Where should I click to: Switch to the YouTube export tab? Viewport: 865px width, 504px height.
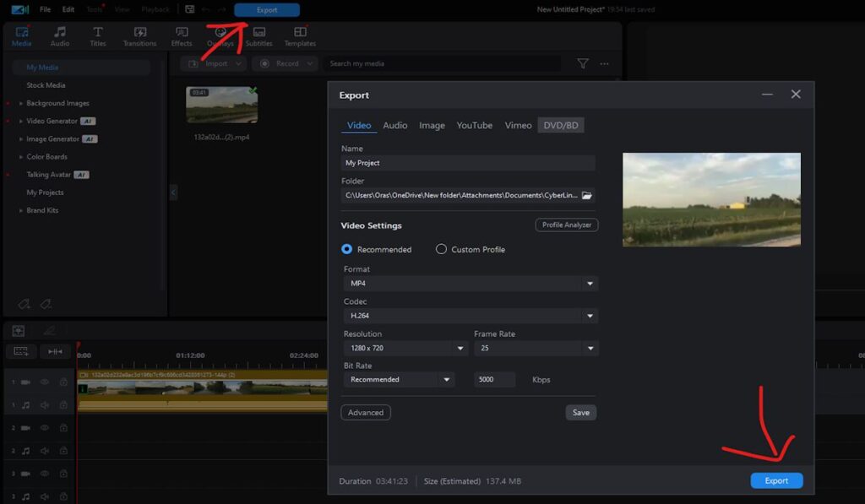[x=474, y=125]
